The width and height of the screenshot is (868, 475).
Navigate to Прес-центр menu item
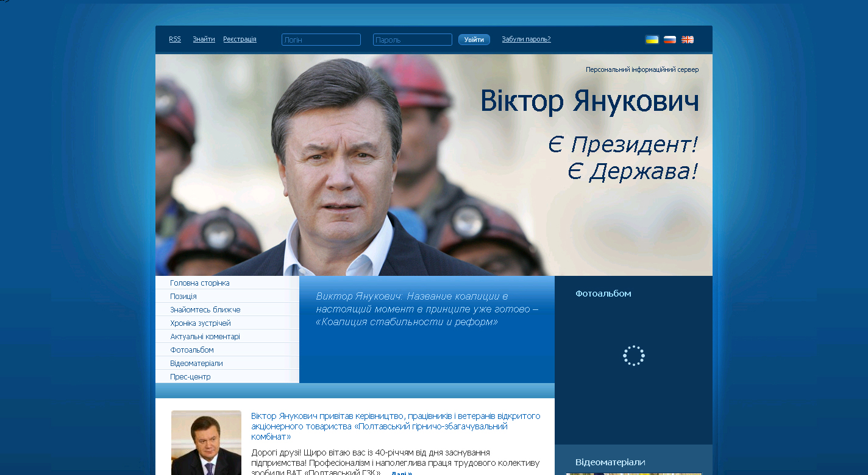point(190,377)
